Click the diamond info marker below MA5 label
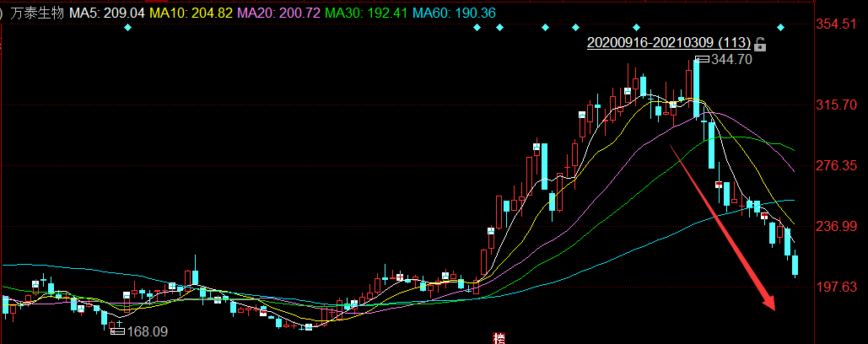This screenshot has height=344, width=868. (128, 27)
